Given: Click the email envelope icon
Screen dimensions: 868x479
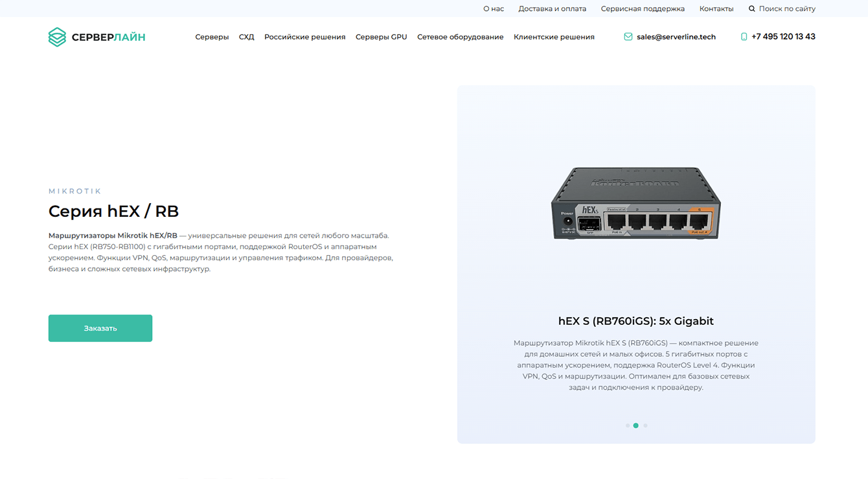Looking at the screenshot, I should point(628,37).
